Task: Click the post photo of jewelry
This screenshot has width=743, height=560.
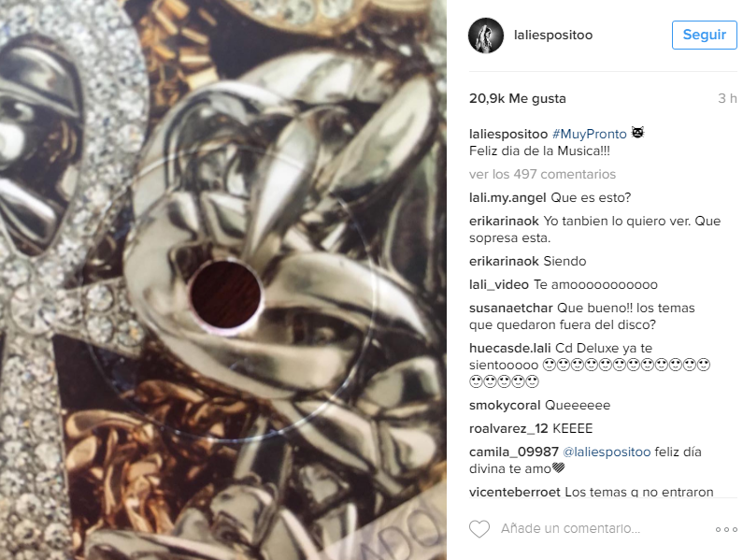Action: pyautogui.click(x=223, y=280)
